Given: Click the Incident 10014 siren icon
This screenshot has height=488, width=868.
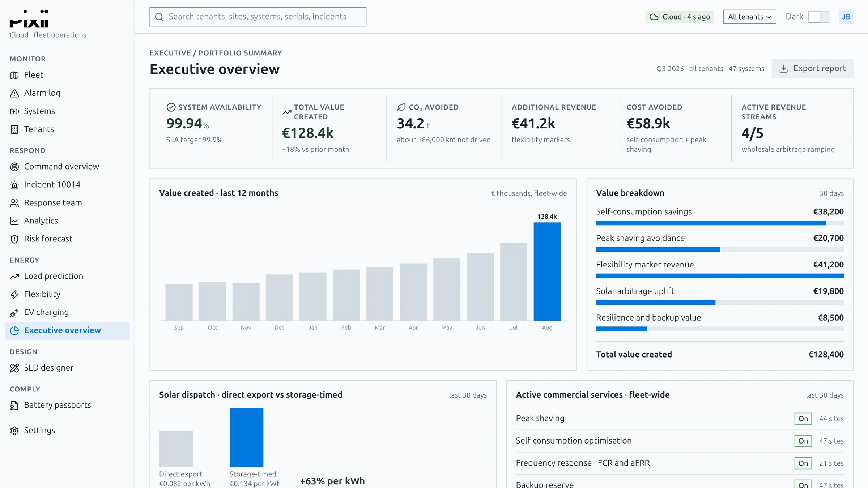Looking at the screenshot, I should click(x=14, y=185).
